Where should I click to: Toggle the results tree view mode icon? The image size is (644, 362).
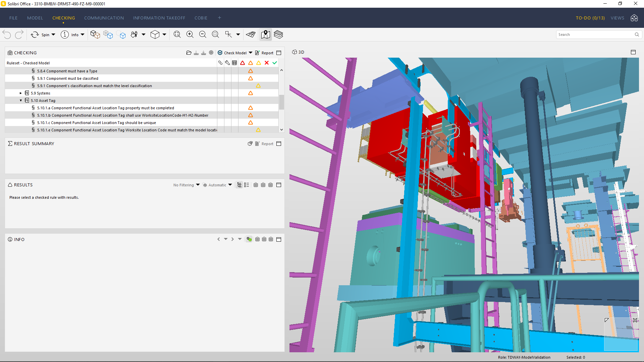pyautogui.click(x=239, y=185)
